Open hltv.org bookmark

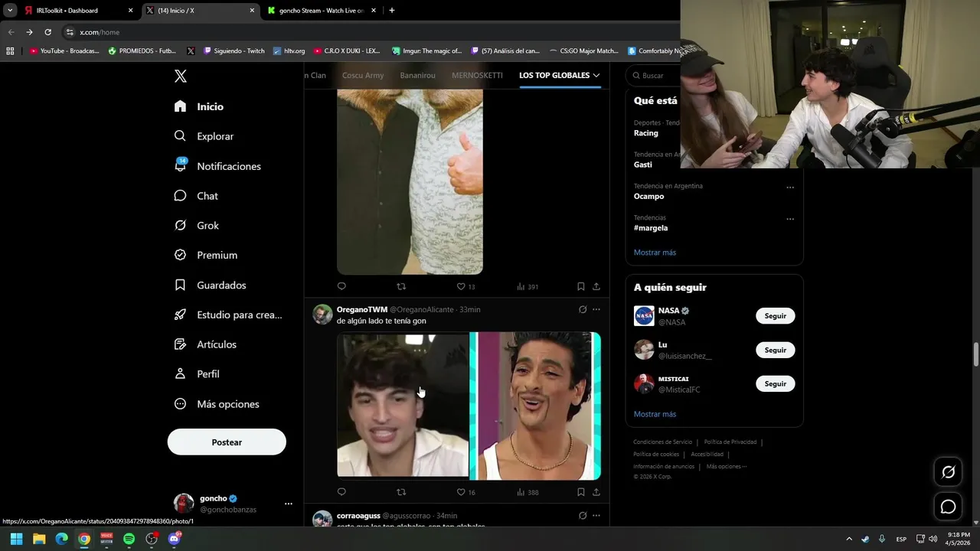289,51
